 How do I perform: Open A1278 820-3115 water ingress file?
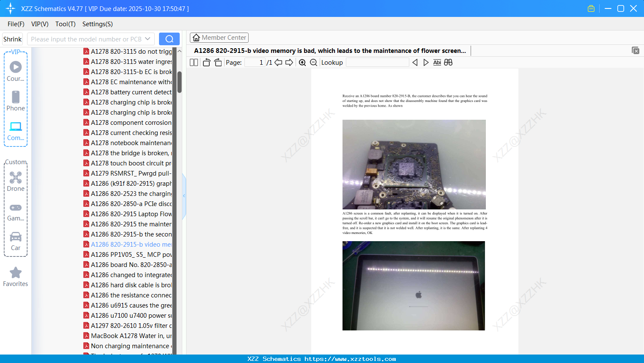tap(127, 61)
